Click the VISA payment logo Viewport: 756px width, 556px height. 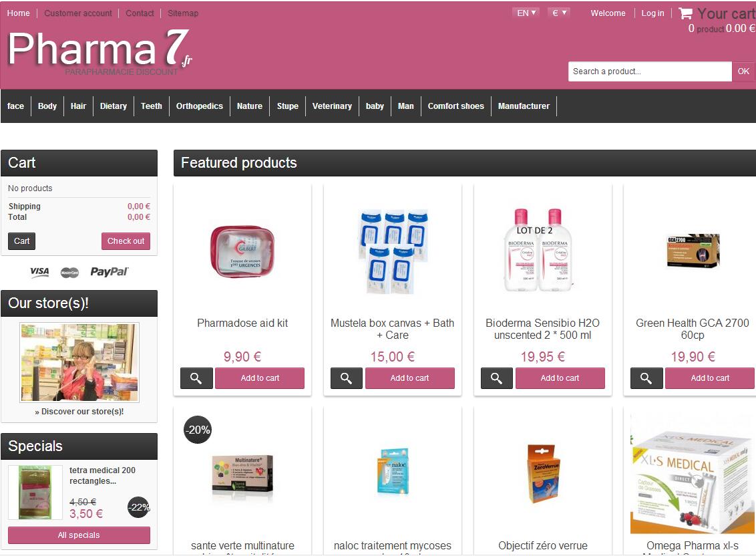point(39,272)
